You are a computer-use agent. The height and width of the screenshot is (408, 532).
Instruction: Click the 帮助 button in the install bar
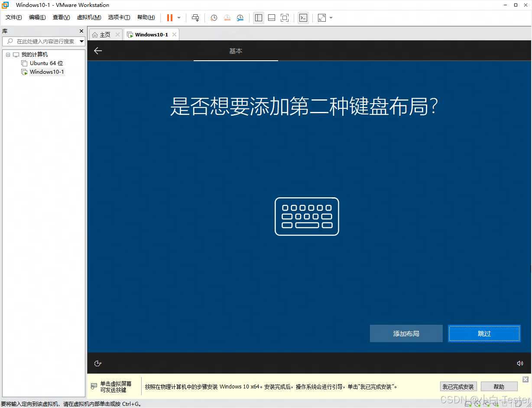pos(499,387)
